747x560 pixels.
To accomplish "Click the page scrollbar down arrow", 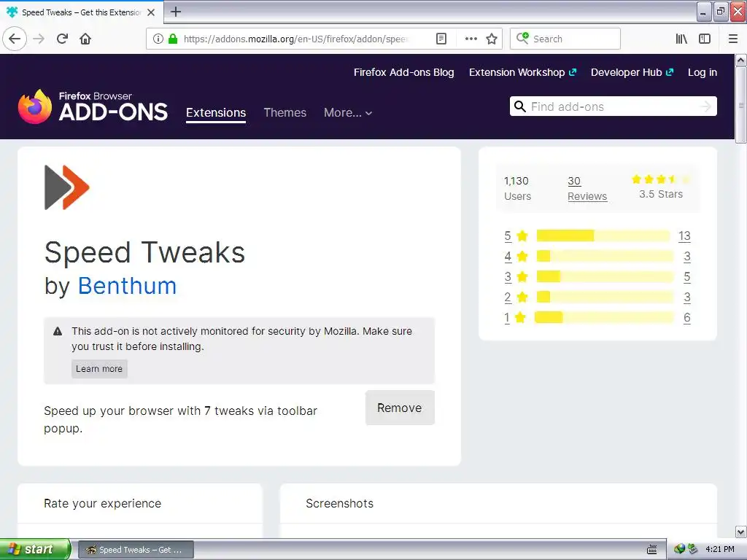I will [741, 532].
